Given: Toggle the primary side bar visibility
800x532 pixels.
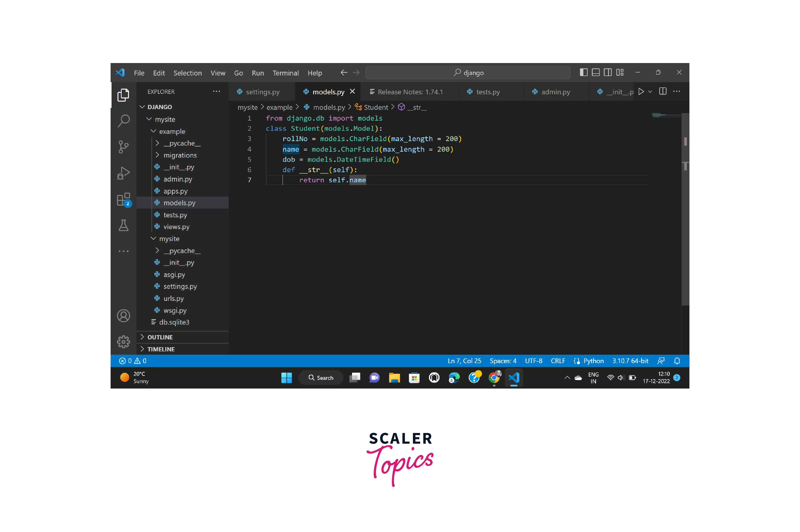Looking at the screenshot, I should pyautogui.click(x=584, y=72).
